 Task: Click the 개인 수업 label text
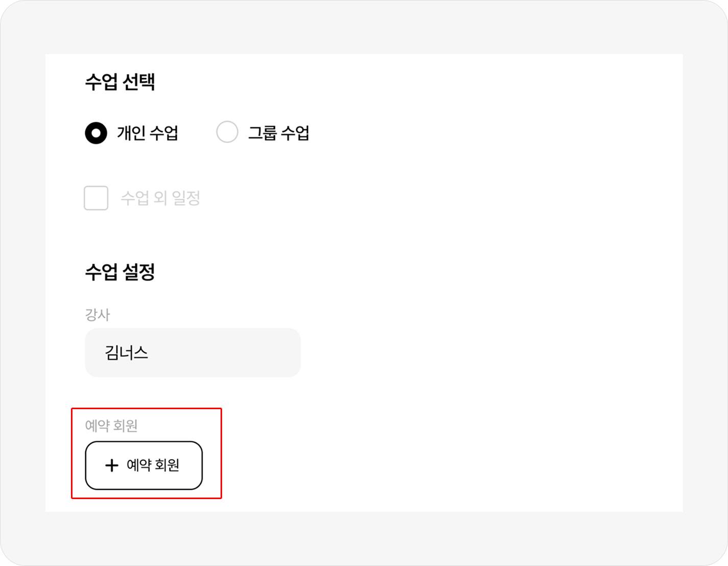pyautogui.click(x=148, y=133)
